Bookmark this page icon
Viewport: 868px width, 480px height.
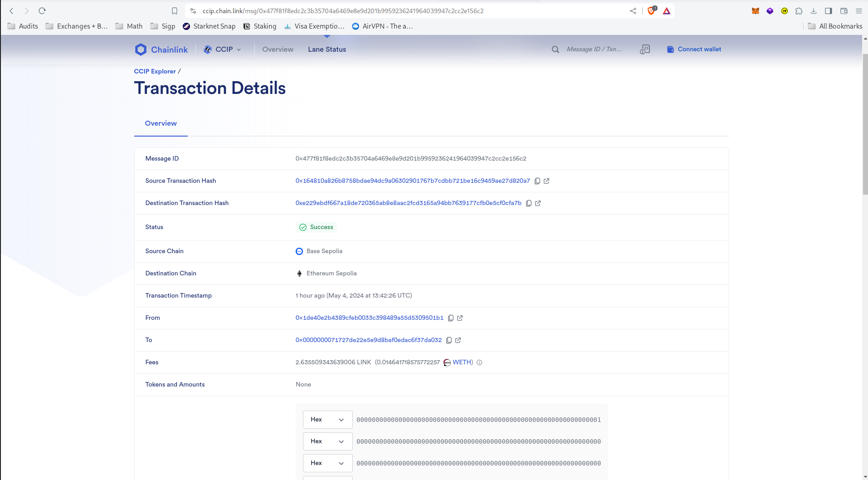coord(175,11)
